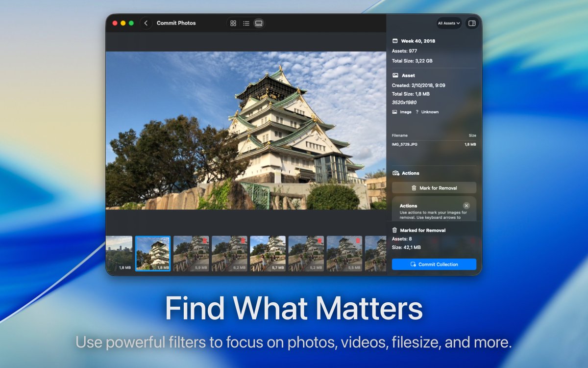588x368 pixels.
Task: Click removal trash badge on 6,2 MB thumbnail
Action: point(243,240)
